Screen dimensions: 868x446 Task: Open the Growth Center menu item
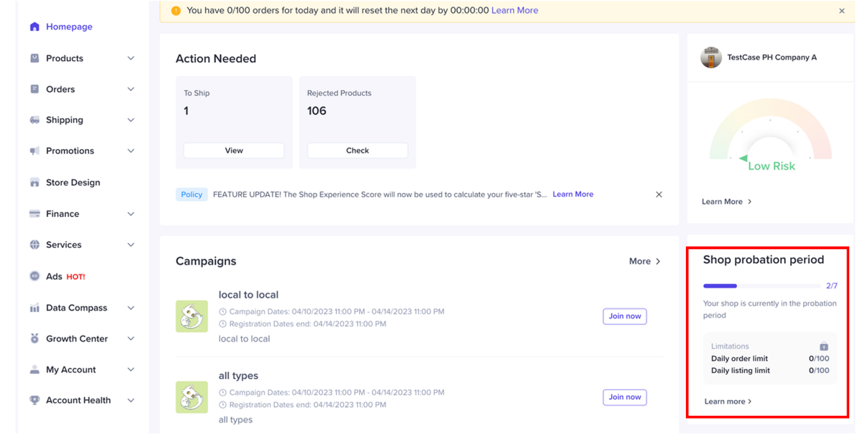click(x=76, y=339)
